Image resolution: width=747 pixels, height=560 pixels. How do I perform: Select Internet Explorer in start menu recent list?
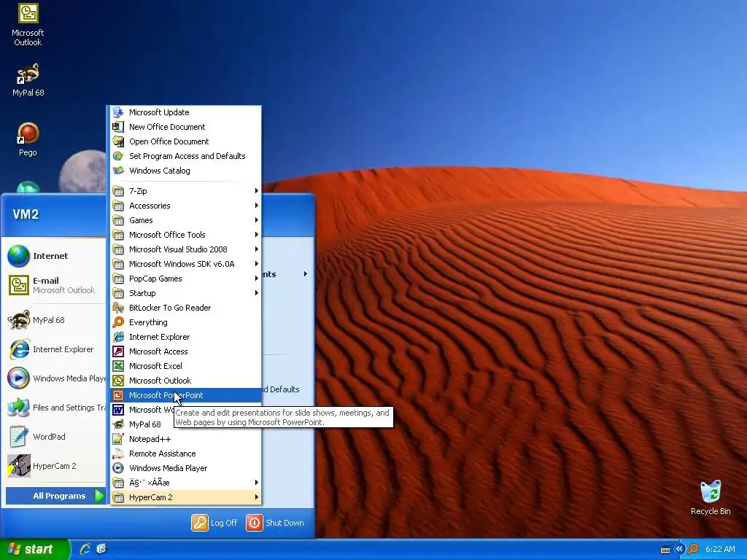(55, 349)
